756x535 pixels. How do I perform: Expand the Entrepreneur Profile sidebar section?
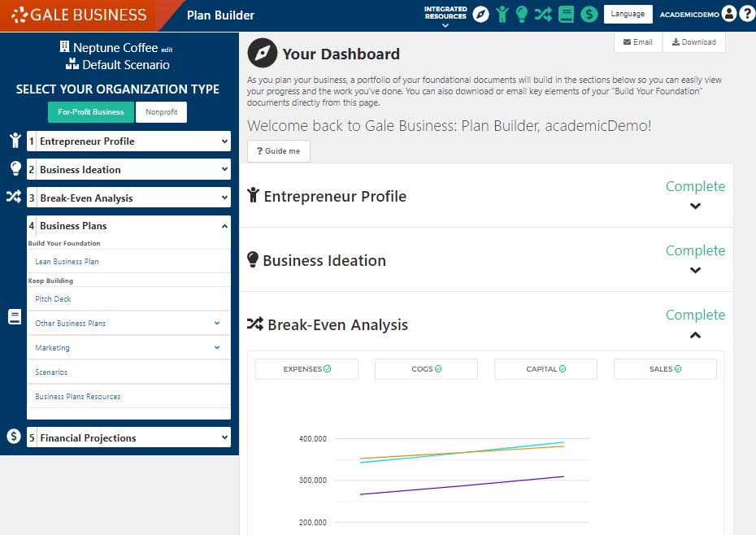(x=128, y=141)
